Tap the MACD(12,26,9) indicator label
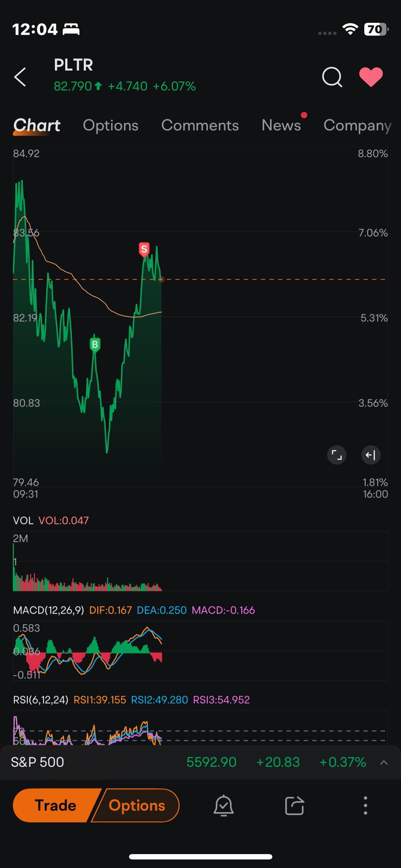Screen dimensions: 401x868 click(48, 610)
